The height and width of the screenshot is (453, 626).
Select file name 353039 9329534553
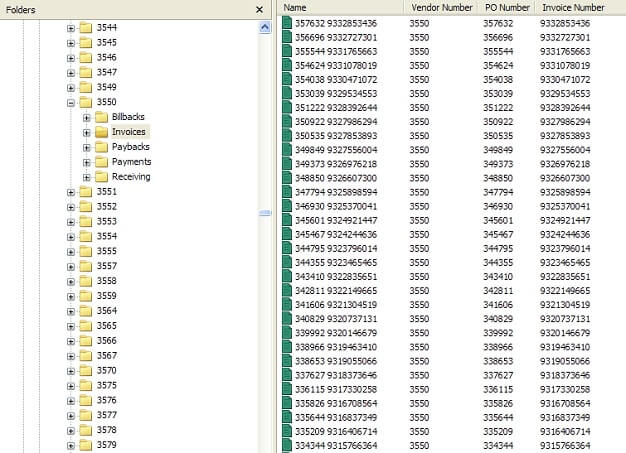[x=336, y=93]
